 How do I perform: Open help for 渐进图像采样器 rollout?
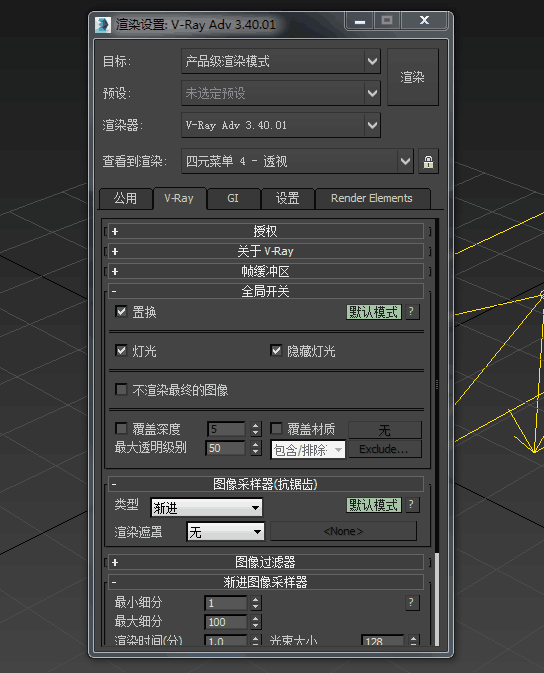pos(411,602)
